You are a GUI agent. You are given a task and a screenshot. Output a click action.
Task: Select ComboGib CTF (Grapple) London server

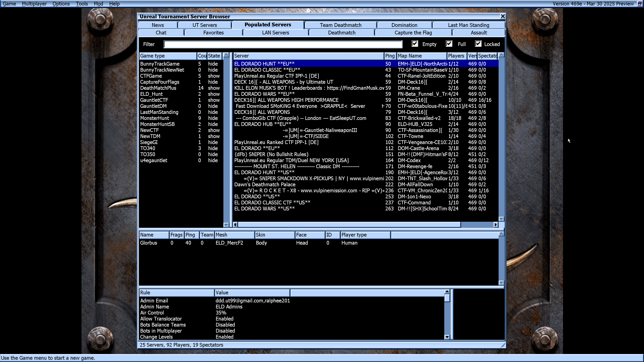click(366, 118)
